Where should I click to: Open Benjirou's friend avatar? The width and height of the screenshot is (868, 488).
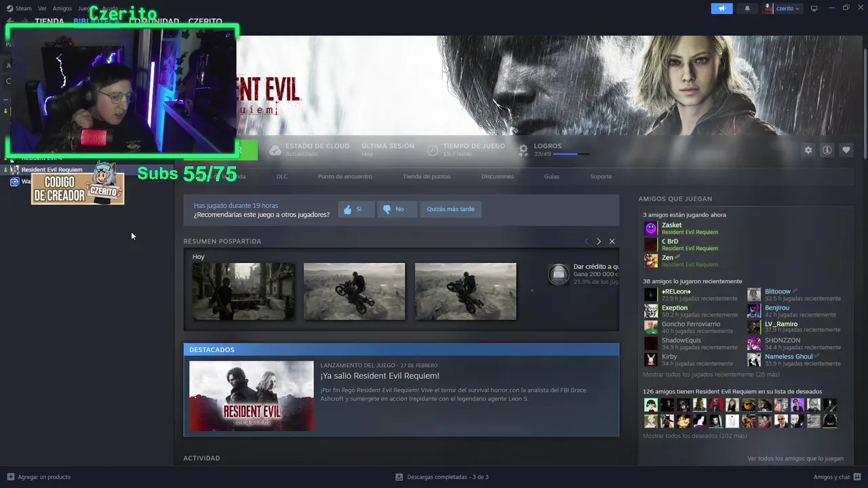click(753, 311)
